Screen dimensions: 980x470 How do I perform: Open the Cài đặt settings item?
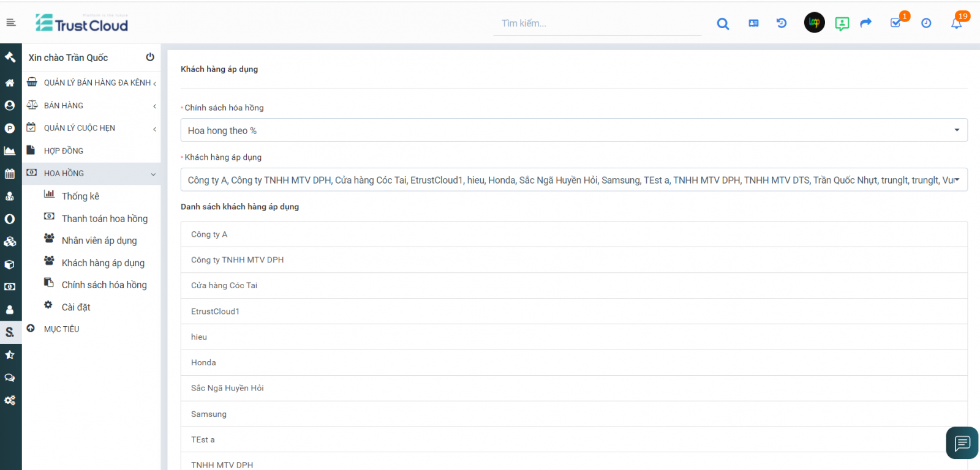(76, 307)
